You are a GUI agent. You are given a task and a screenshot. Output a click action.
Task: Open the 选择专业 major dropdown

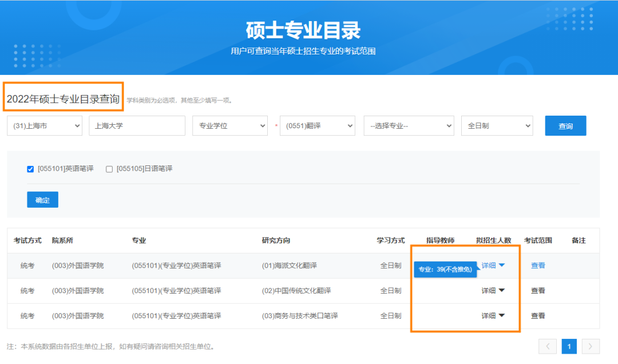[409, 126]
